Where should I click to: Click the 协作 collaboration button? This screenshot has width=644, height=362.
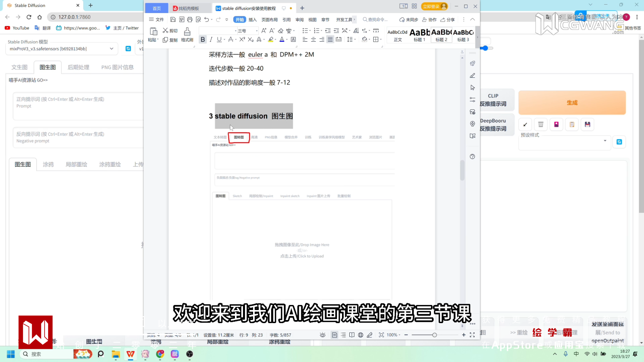(429, 20)
